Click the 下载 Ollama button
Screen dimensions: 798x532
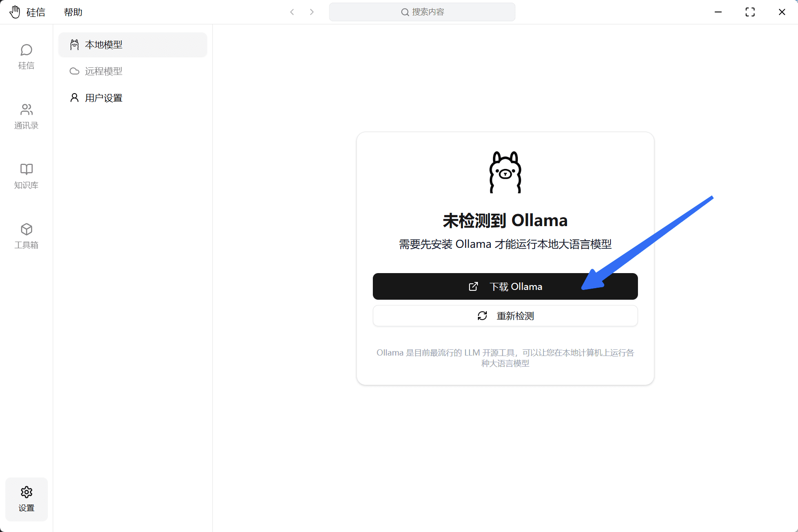(505, 286)
